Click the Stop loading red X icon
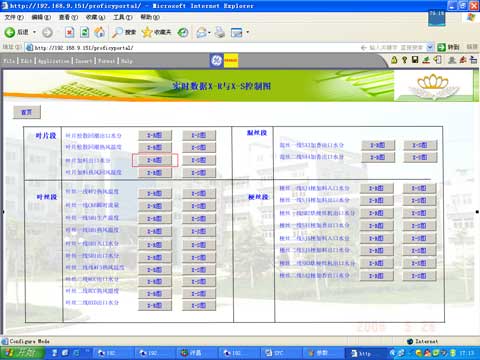Screen dimensions: 480x360 69,32
